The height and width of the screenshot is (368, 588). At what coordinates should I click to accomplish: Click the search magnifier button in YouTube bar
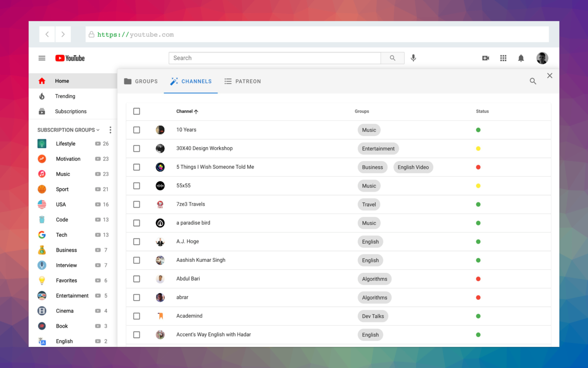point(393,58)
